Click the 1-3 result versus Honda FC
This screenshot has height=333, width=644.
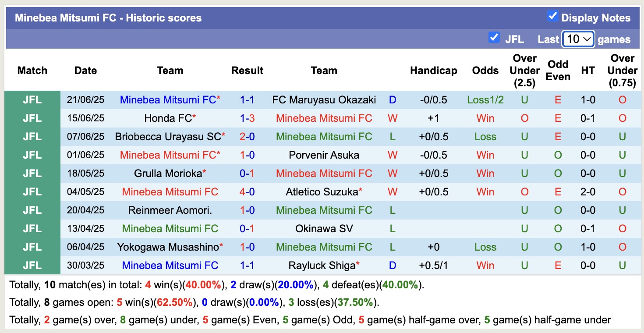pyautogui.click(x=247, y=118)
